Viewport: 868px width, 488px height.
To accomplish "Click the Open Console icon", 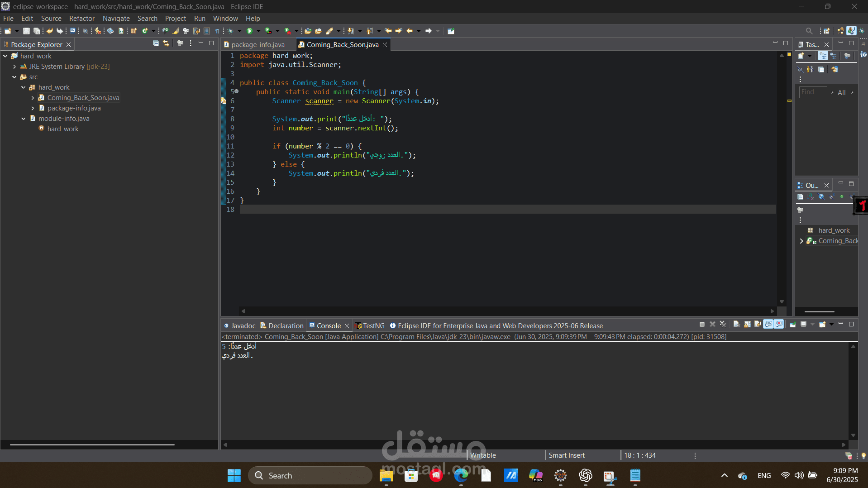I will tap(822, 324).
